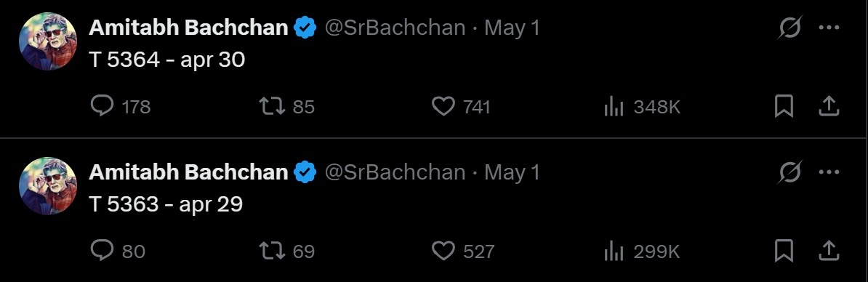Open @SrBachchan handle in second tweet
This screenshot has width=868, height=282.
point(395,172)
